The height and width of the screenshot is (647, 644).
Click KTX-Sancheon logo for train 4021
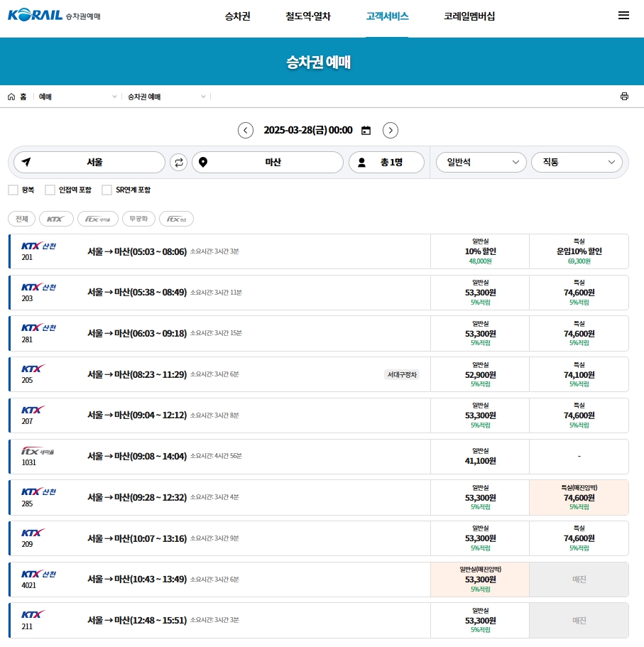tap(38, 574)
